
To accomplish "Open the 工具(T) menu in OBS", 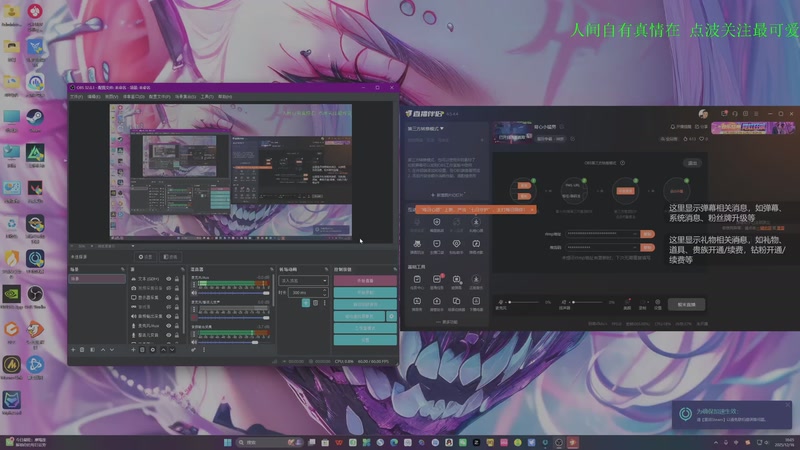I will pos(207,96).
